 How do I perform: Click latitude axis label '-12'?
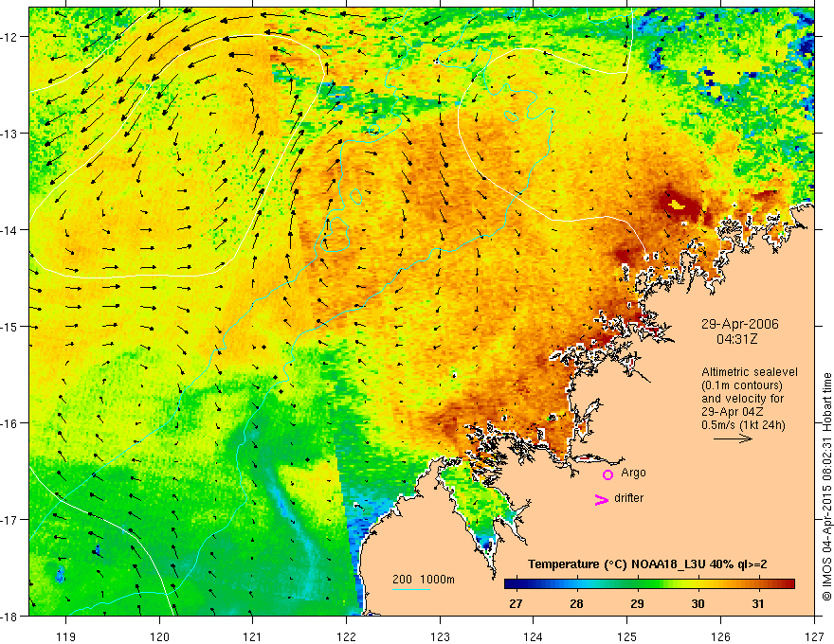(9, 37)
